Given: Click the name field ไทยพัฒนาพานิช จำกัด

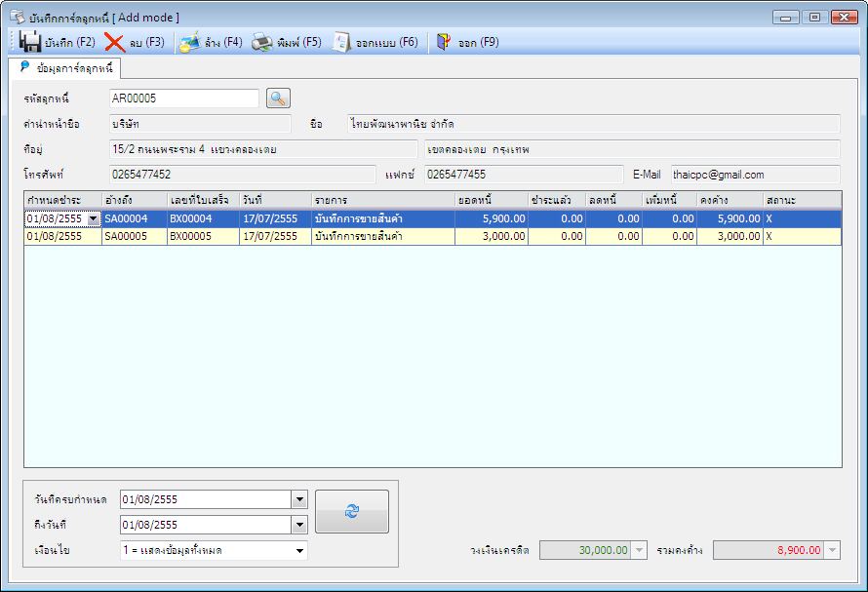Looking at the screenshot, I should point(593,124).
